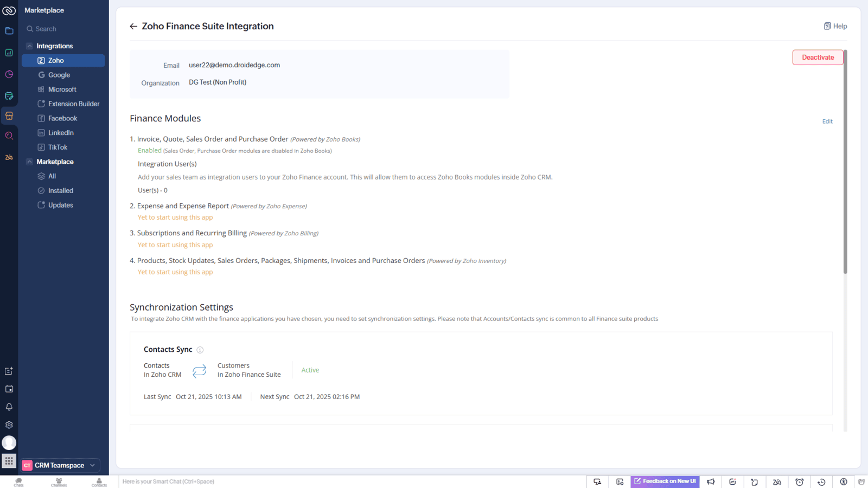The height and width of the screenshot is (488, 868).
Task: Click the Zia icon in left rail
Action: pos(9,157)
